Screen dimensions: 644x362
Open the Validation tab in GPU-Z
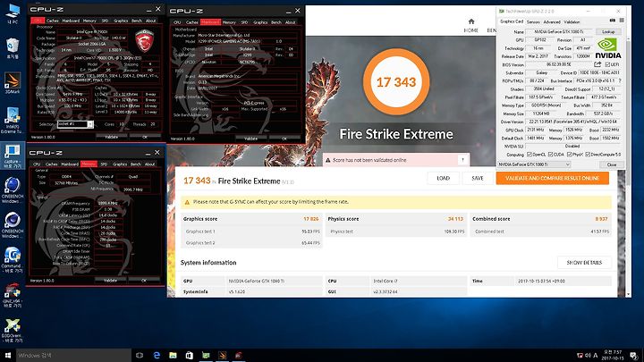click(x=572, y=21)
